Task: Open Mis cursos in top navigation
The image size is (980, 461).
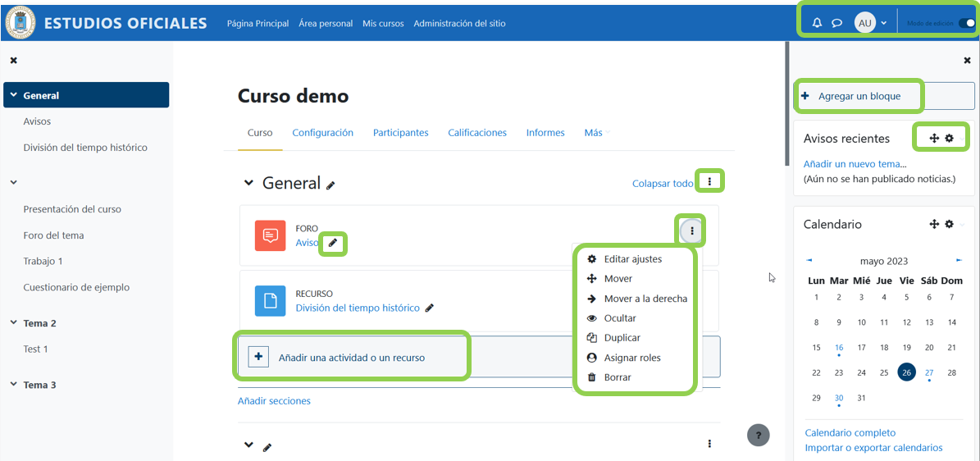Action: (383, 23)
